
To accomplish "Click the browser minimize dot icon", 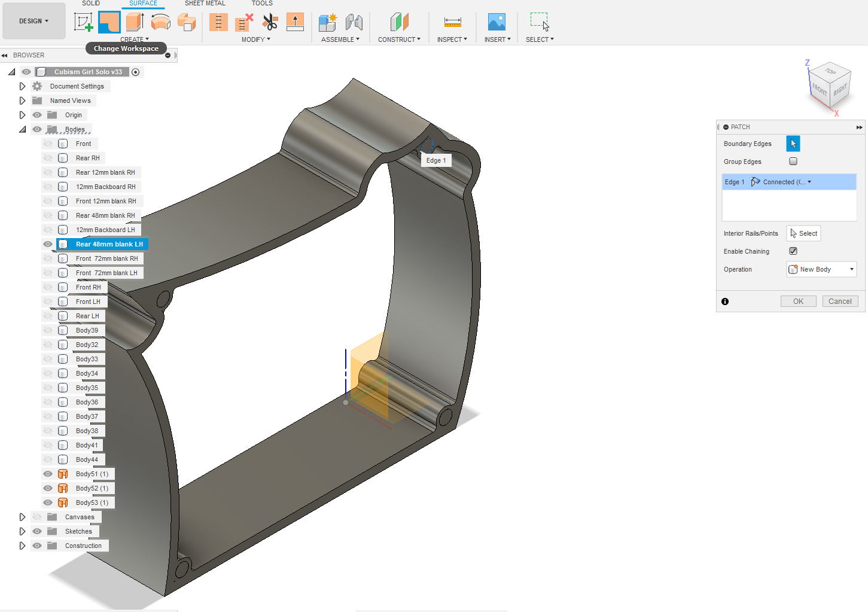I will (x=168, y=56).
